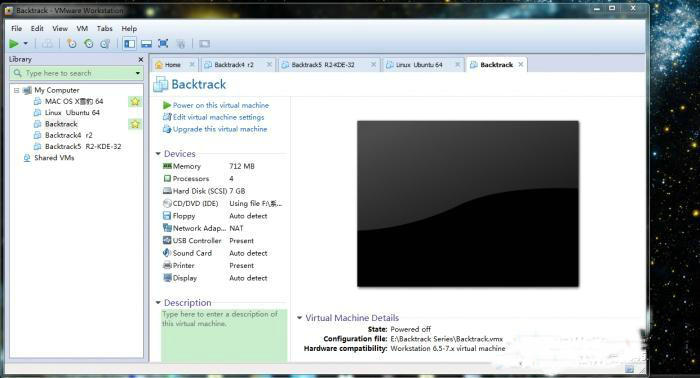Select Shared VMs in Library tree
Screen dimensions: 700x378
pos(54,158)
